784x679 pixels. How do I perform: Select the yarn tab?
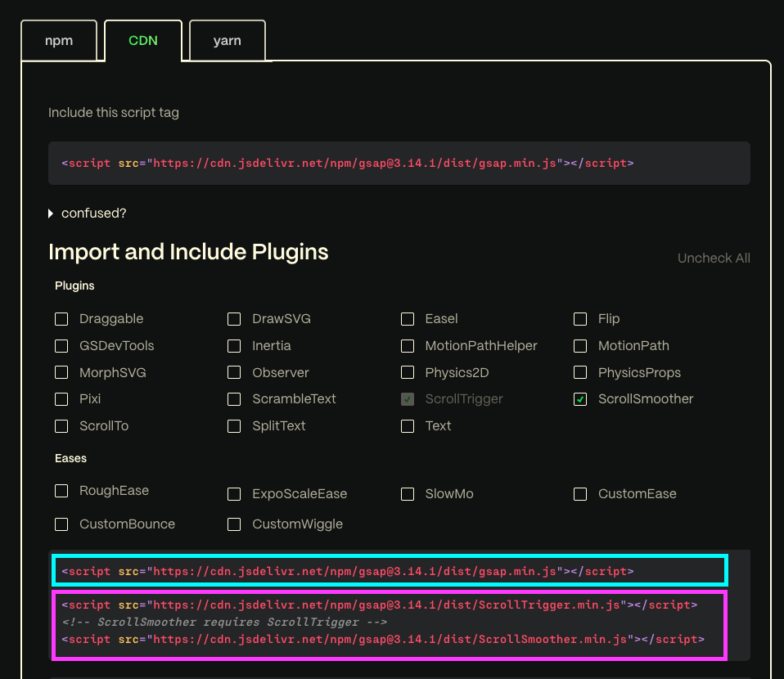pyautogui.click(x=227, y=41)
